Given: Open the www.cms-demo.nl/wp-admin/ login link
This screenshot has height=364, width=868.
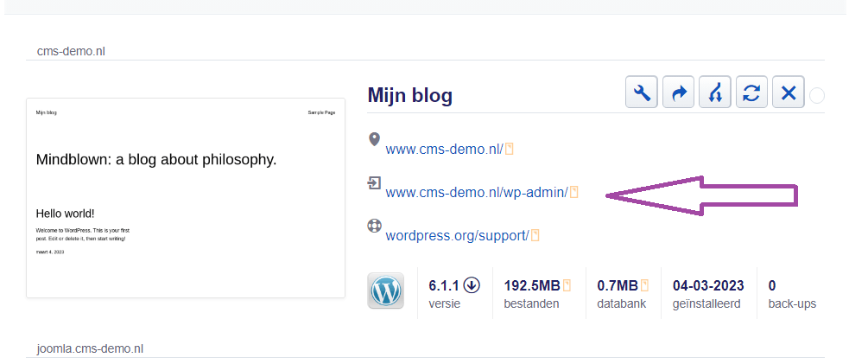Looking at the screenshot, I should click(x=477, y=192).
